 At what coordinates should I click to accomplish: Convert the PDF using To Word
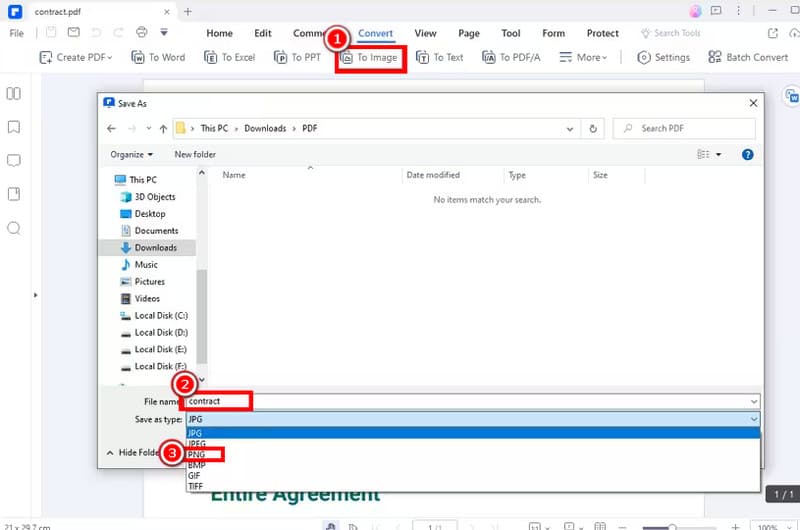tap(159, 58)
